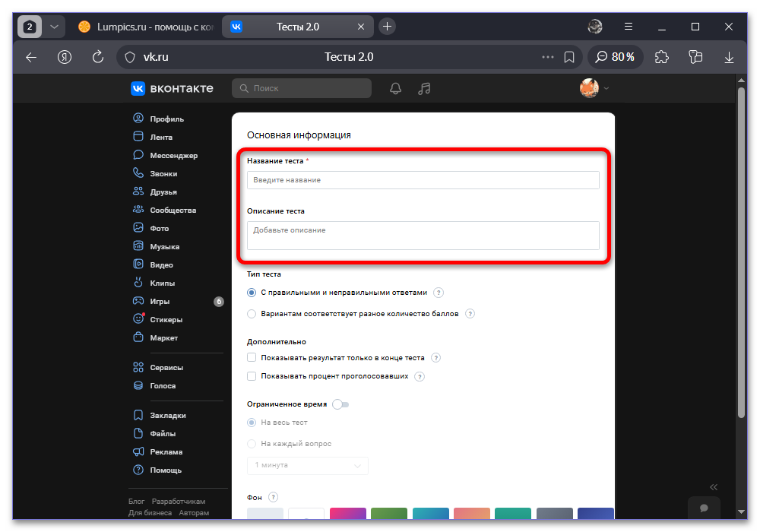Reload the page with the refresh icon
760x532 pixels.
coord(98,57)
